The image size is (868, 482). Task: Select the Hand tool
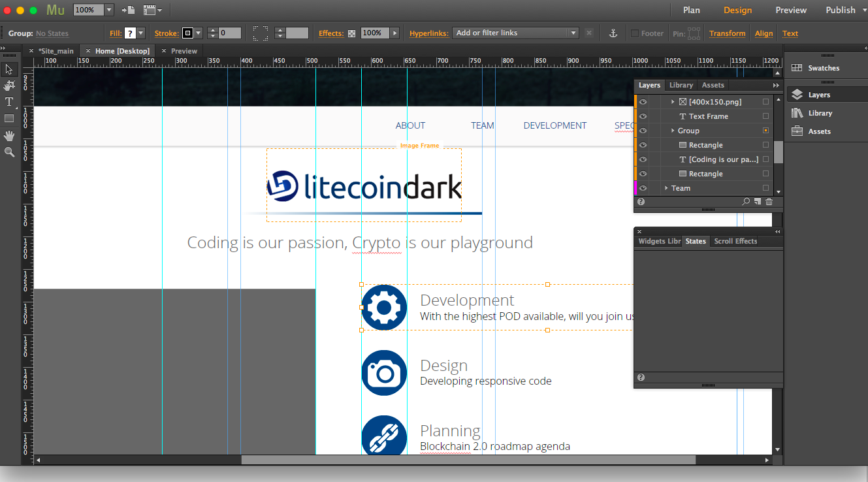[9, 136]
